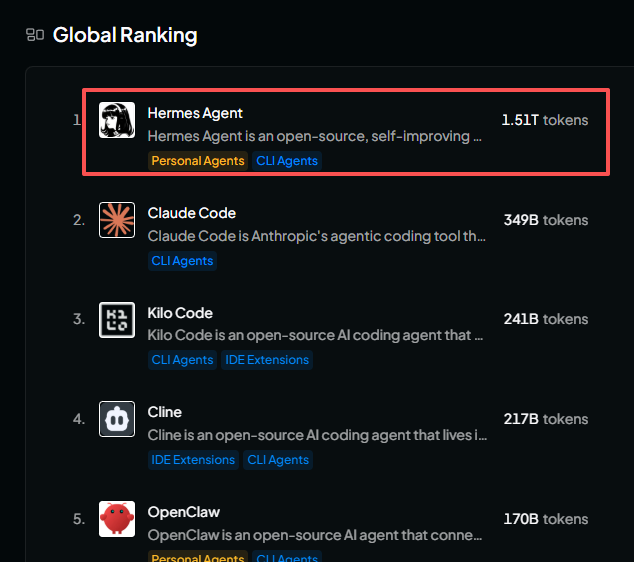Click the 170B tokens value
The width and height of the screenshot is (634, 562).
point(546,519)
